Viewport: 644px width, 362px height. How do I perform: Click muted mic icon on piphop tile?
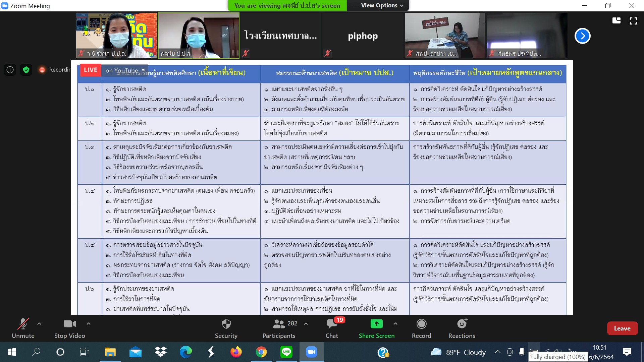328,53
